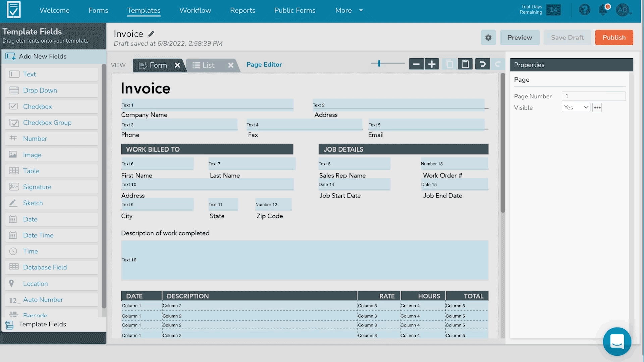This screenshot has height=362, width=644.
Task: Select the Table field element
Action: tap(51, 171)
